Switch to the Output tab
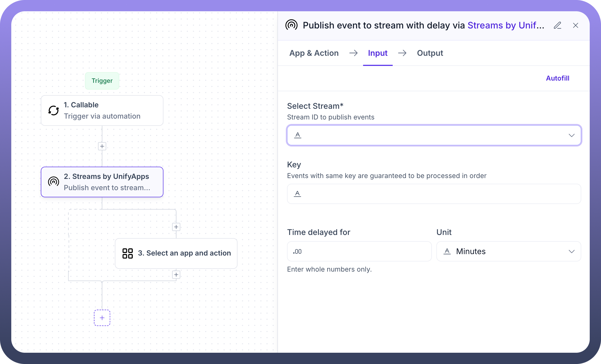601x364 pixels. pyautogui.click(x=430, y=53)
